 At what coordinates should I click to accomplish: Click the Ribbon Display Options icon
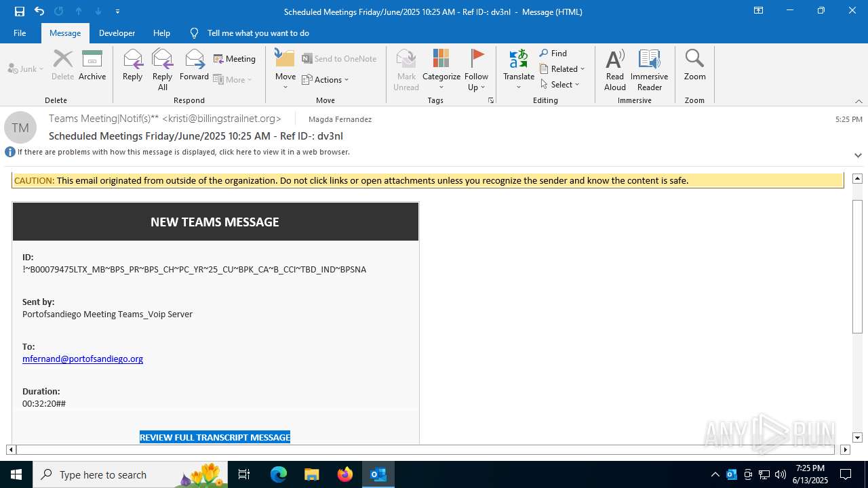pos(759,11)
